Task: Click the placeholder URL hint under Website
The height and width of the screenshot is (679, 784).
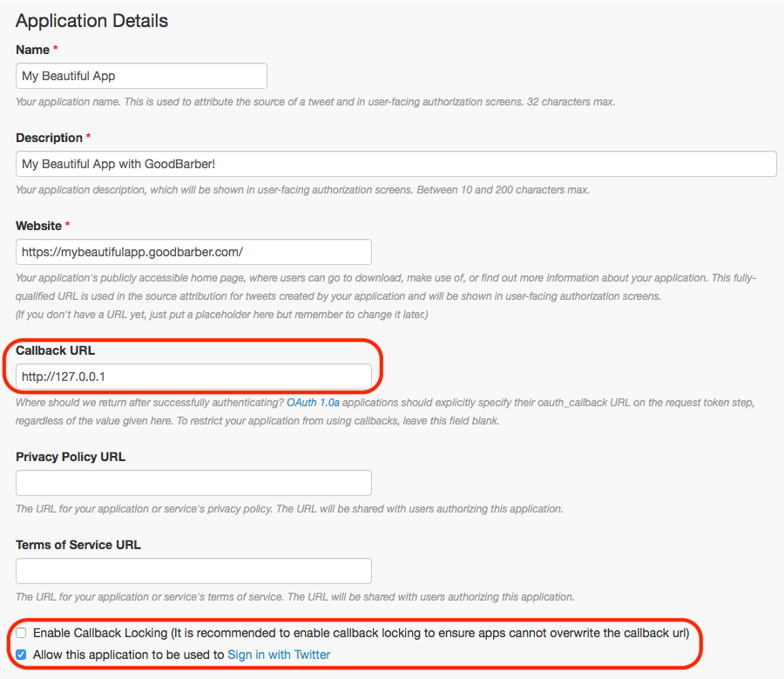Action: [221, 315]
